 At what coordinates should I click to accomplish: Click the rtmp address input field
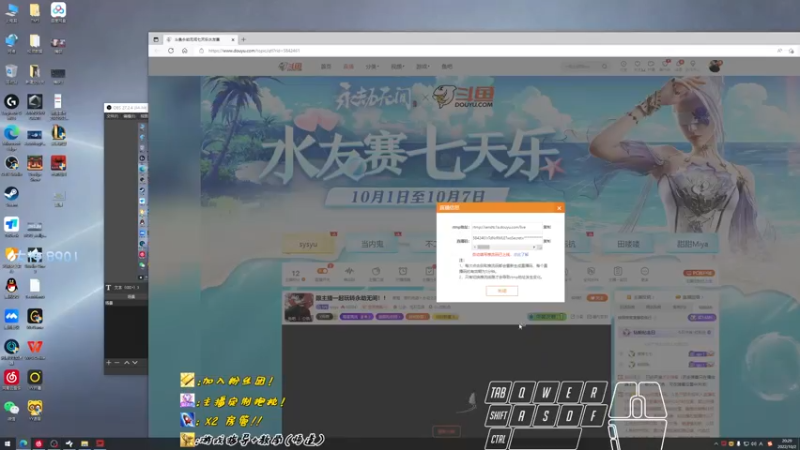tap(506, 227)
